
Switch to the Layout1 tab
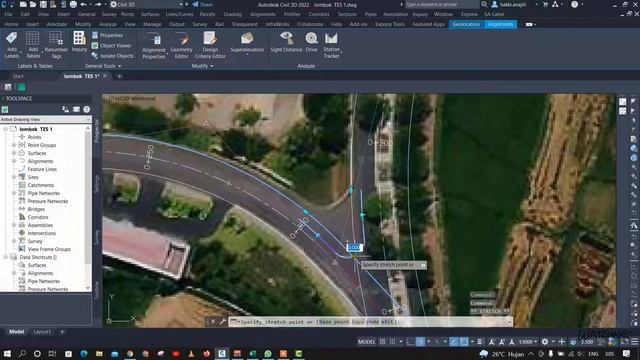click(42, 332)
